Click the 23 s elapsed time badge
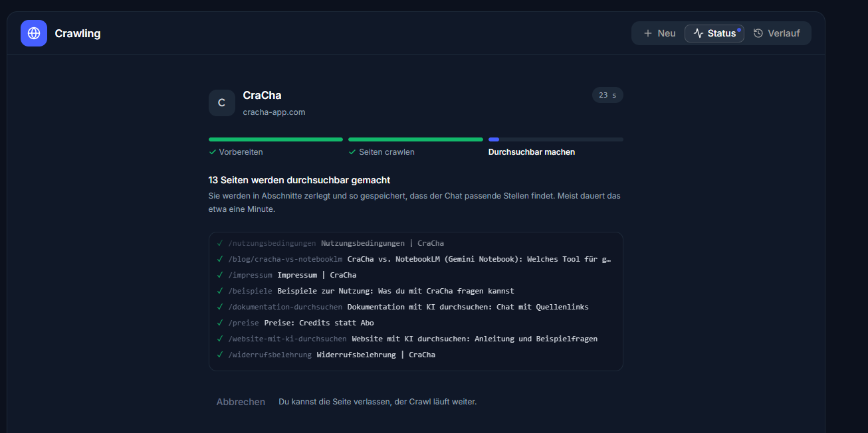Viewport: 868px width, 433px height. (607, 95)
